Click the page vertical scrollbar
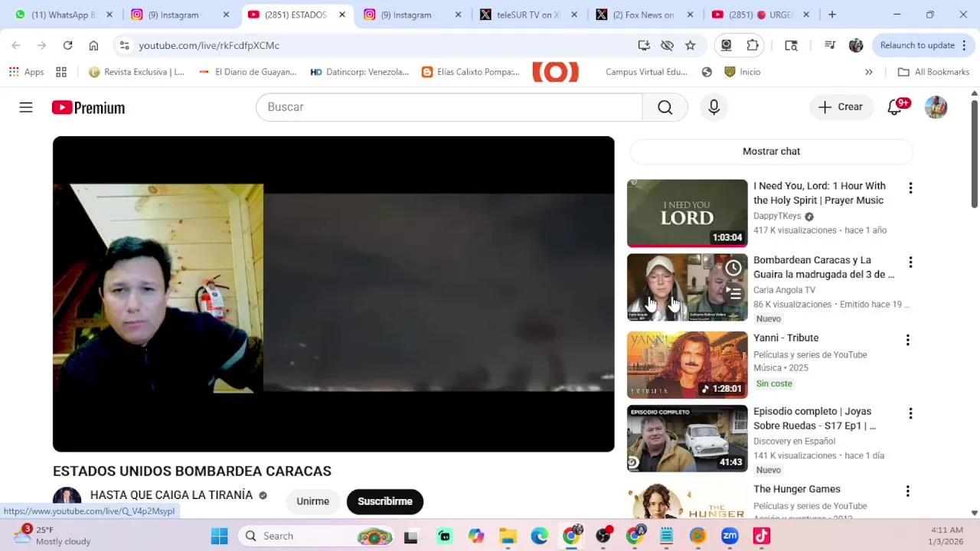 974,153
